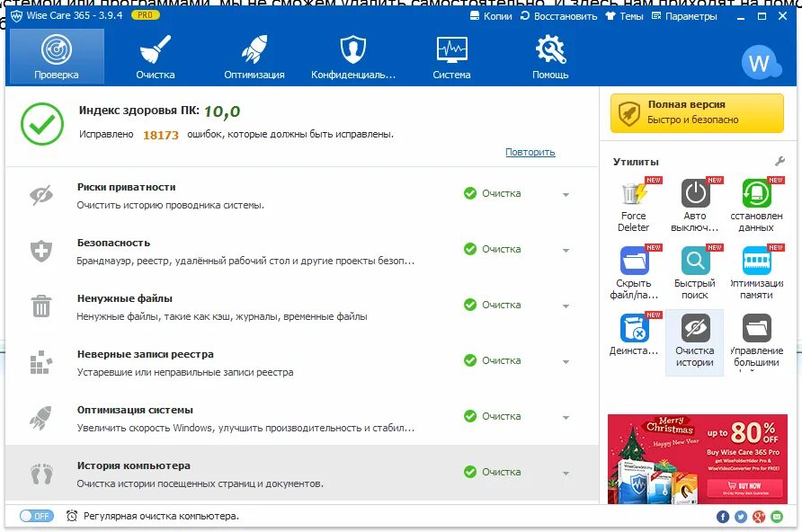Click the crossed-eye Риски приватности icon

tap(41, 195)
